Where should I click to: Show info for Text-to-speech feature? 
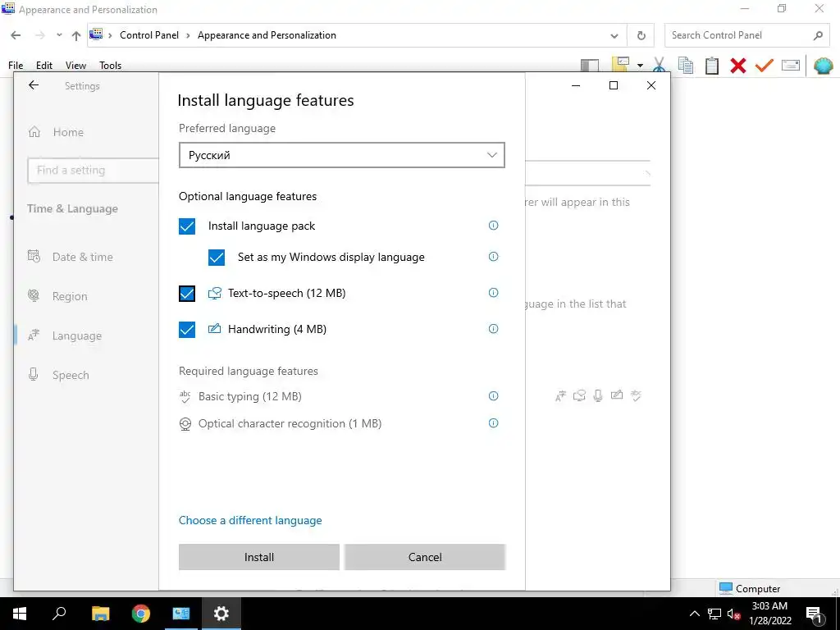(x=493, y=293)
